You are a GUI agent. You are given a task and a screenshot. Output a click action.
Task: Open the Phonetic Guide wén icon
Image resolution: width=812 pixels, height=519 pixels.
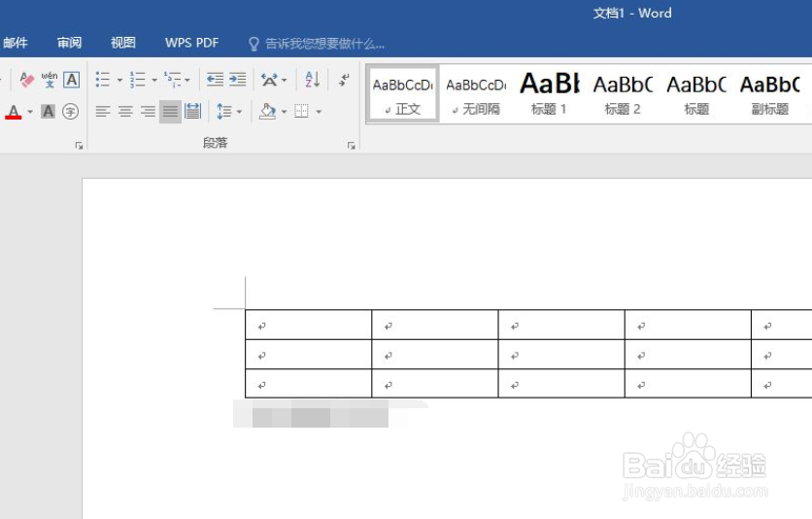tap(50, 80)
